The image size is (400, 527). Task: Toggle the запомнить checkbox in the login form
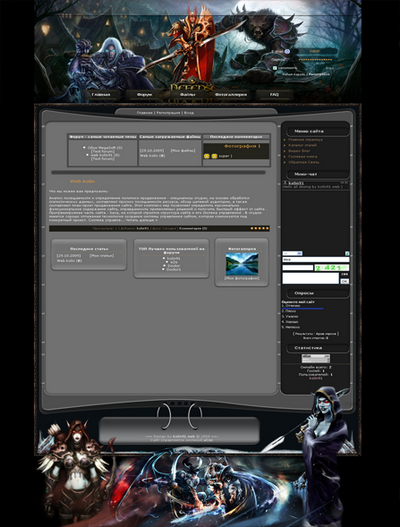click(275, 68)
